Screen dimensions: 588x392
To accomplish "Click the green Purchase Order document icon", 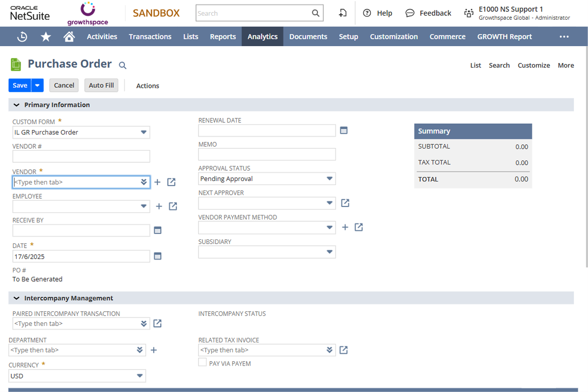I will tap(16, 64).
